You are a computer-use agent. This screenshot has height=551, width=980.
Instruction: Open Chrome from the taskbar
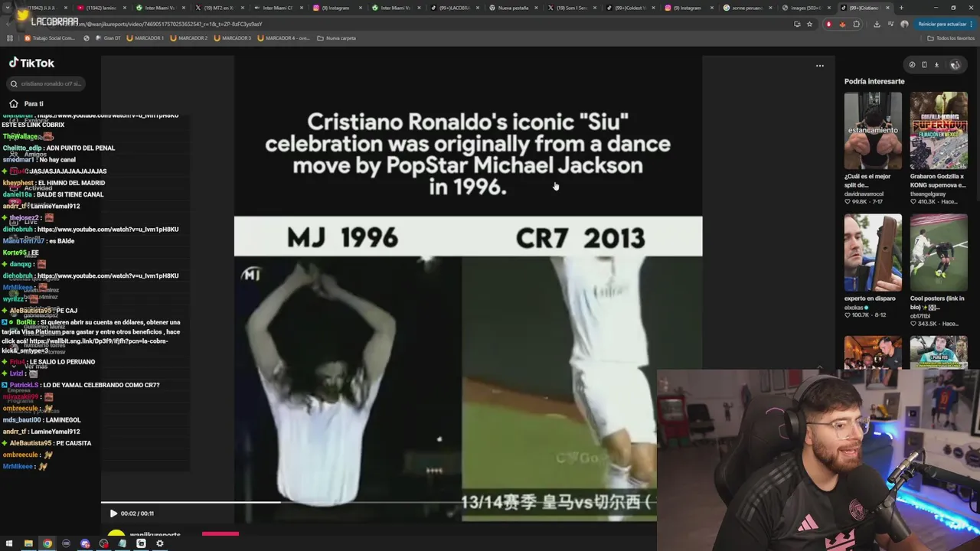tap(47, 543)
